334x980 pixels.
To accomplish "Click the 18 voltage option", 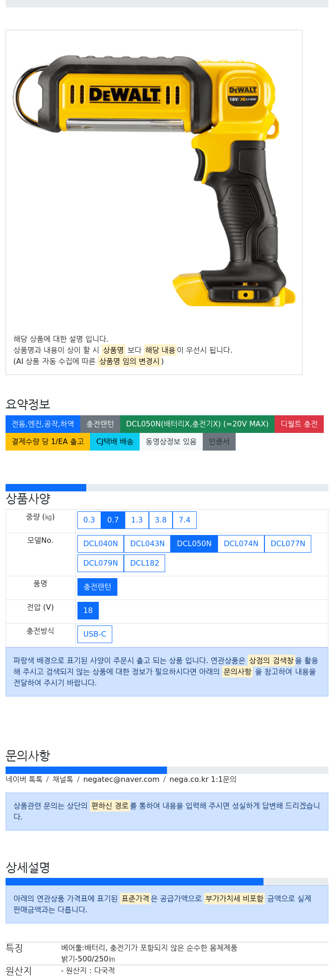I will point(88,611).
